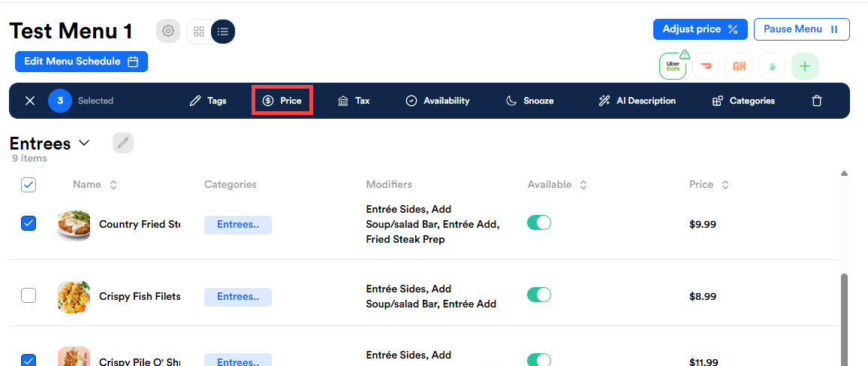The image size is (868, 366).
Task: Select the DoorDash platform icon
Action: (x=706, y=66)
